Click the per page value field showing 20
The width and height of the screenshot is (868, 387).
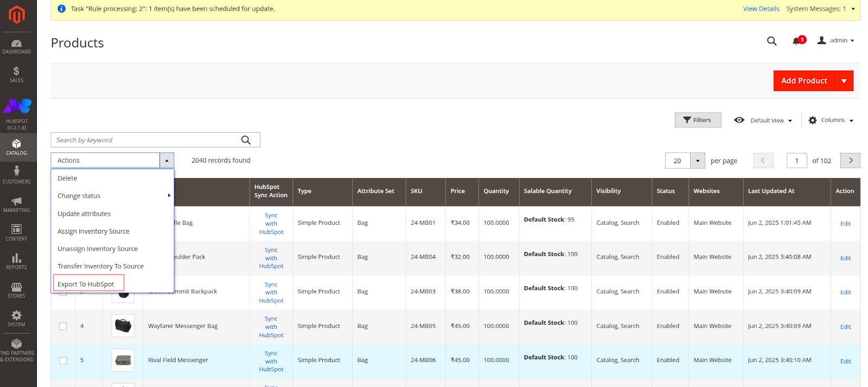pyautogui.click(x=678, y=160)
